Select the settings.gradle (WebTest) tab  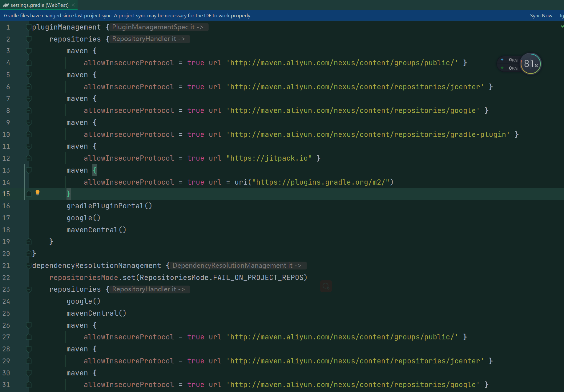tap(39, 5)
